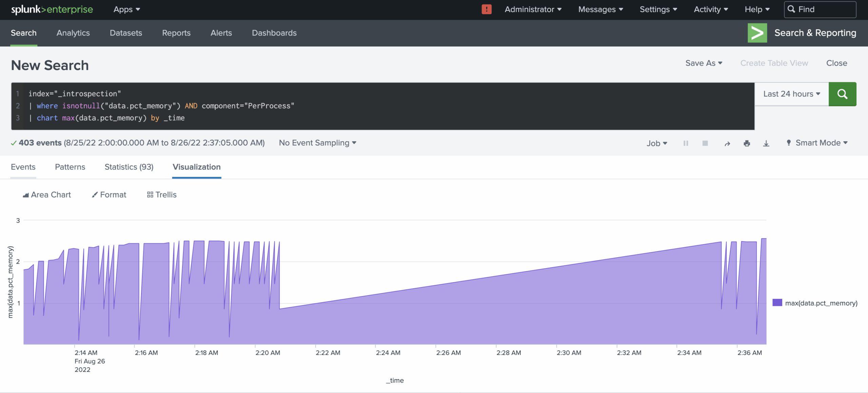Viewport: 868px width, 393px height.
Task: Open the Settings menu
Action: click(x=658, y=9)
